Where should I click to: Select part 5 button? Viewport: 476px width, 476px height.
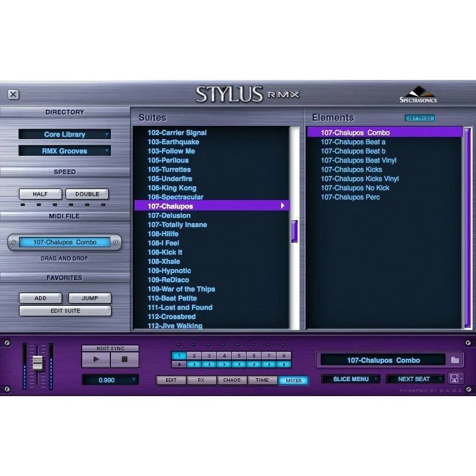tap(239, 355)
